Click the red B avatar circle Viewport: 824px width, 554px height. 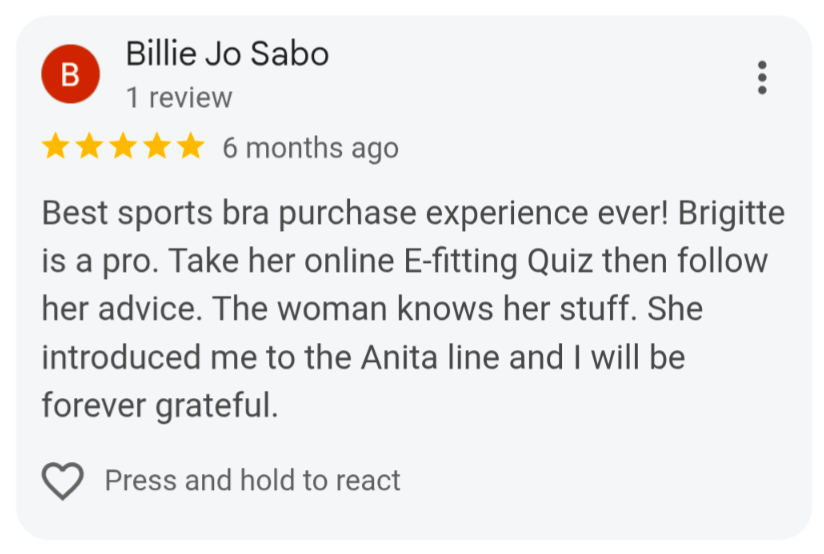(70, 74)
